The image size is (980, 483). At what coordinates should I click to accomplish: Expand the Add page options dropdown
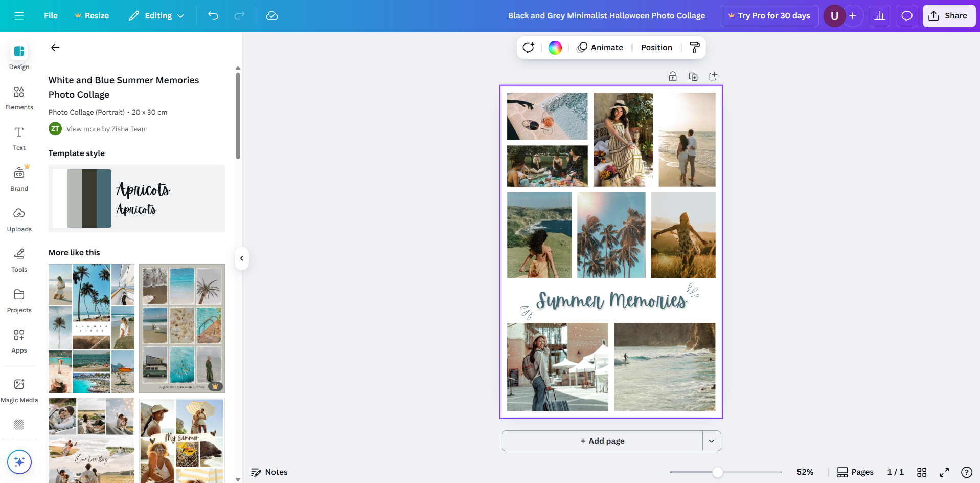tap(712, 441)
